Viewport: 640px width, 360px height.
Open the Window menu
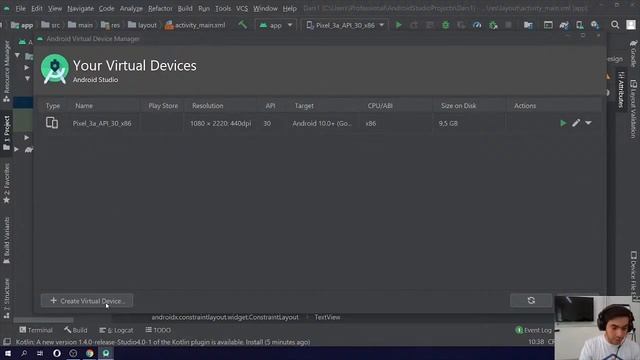pos(265,8)
